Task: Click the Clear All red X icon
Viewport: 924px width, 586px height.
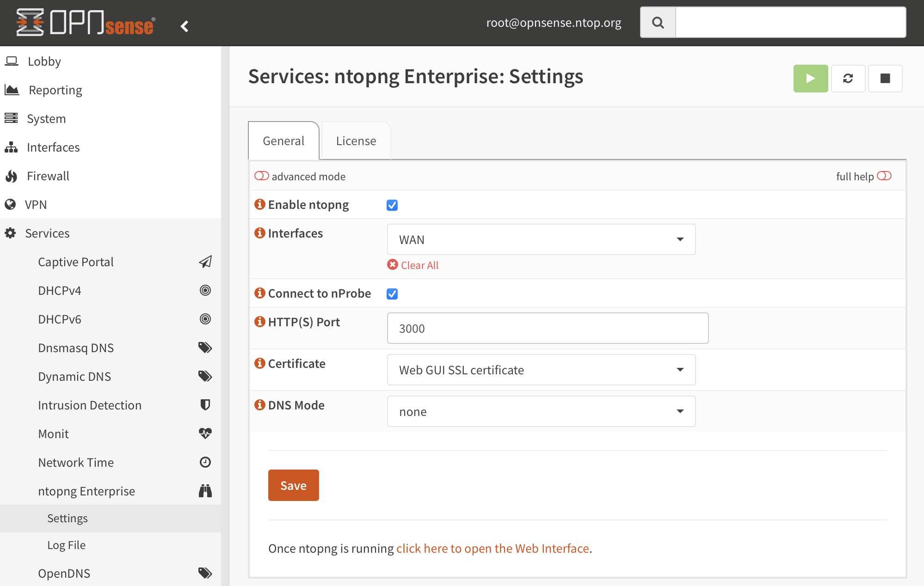Action: click(393, 264)
